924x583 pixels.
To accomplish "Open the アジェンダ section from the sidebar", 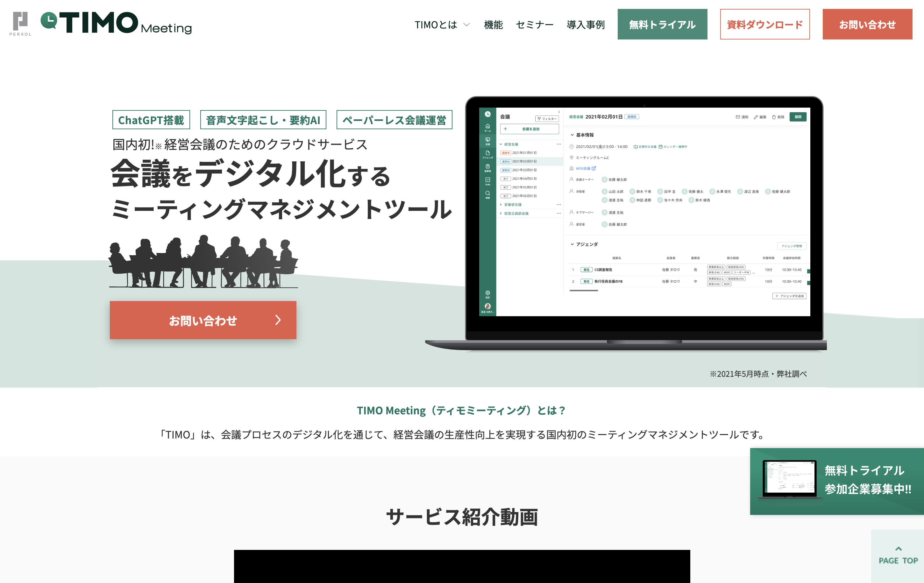I will [x=487, y=152].
